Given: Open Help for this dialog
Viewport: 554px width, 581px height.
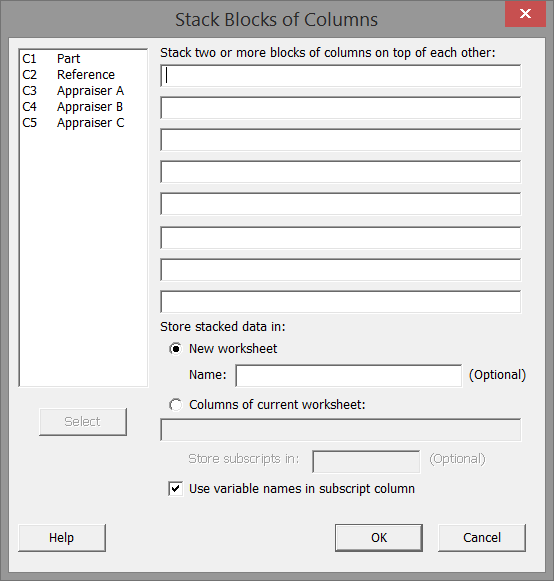Looking at the screenshot, I should (x=62, y=538).
